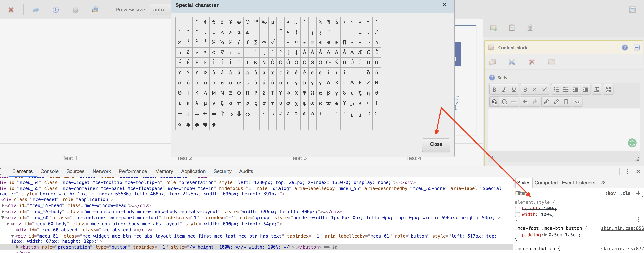Viewport: 644px width, 253px height.
Task: Toggle bold formatting in the Body editor
Action: [x=494, y=89]
